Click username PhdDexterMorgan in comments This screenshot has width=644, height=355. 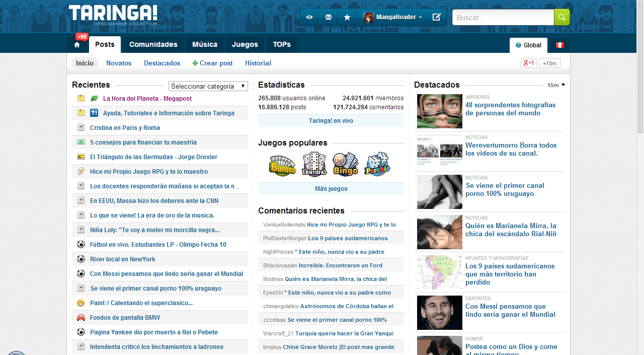click(x=285, y=238)
